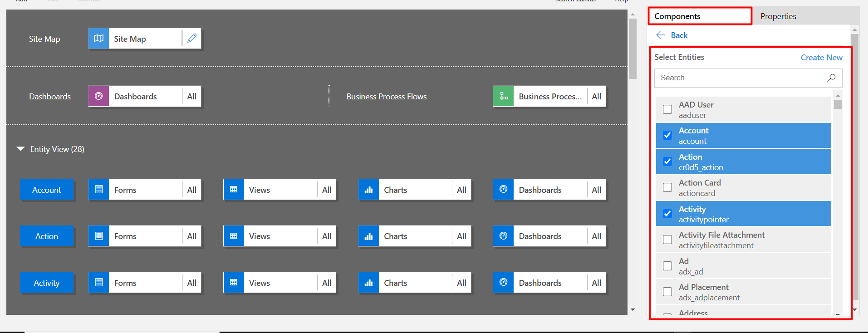Click the Site Map pencil edit icon
This screenshot has height=333, width=868.
point(192,39)
